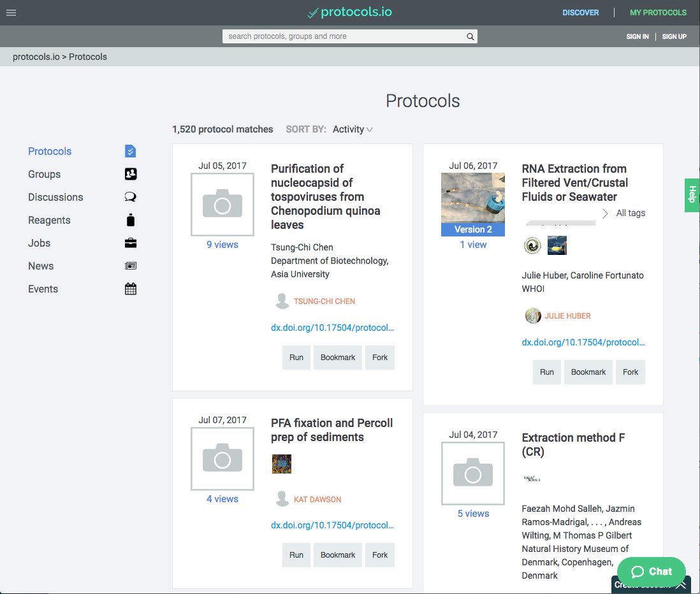700x594 pixels.
Task: Click Kat Dawson's avatar icon
Action: [x=282, y=499]
